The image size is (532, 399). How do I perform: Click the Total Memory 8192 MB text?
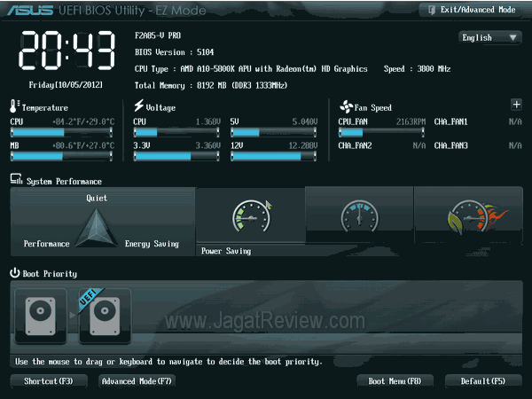click(211, 85)
